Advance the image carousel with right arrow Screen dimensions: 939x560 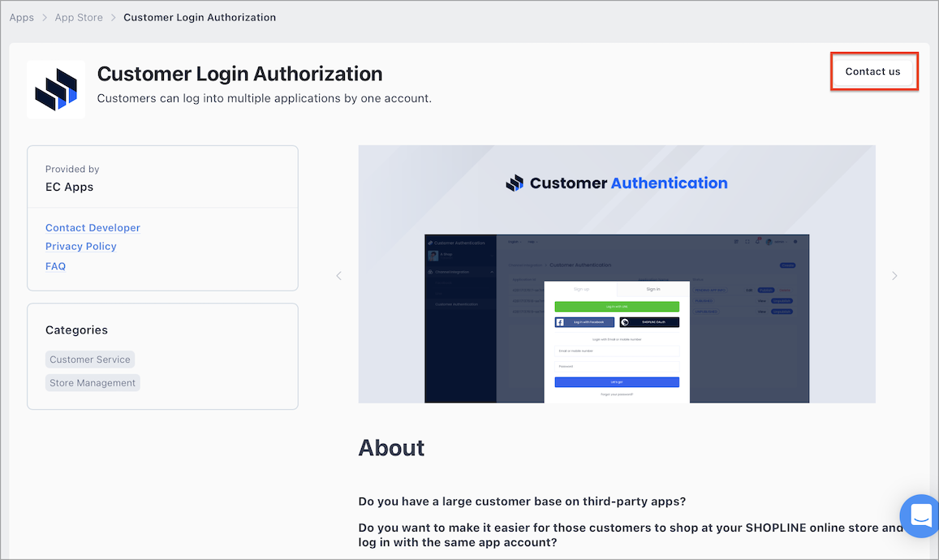(x=894, y=275)
